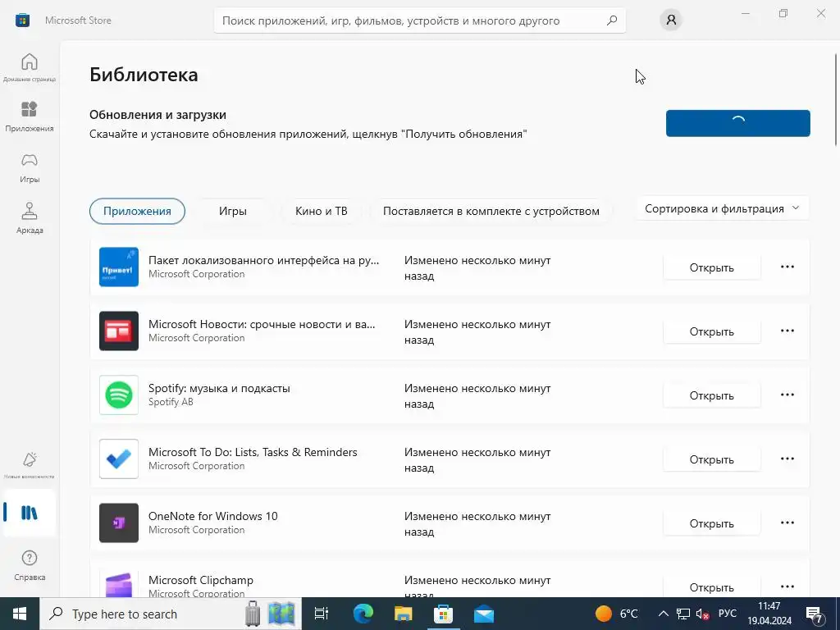Click the Spotify: музыка и подкасты title
Viewport: 840px width, 630px height.
click(219, 388)
